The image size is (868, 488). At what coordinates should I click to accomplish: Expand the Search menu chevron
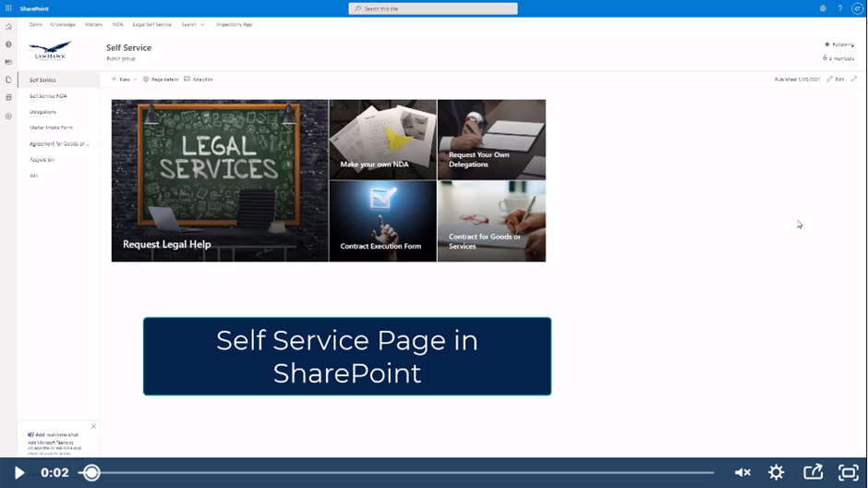point(202,24)
